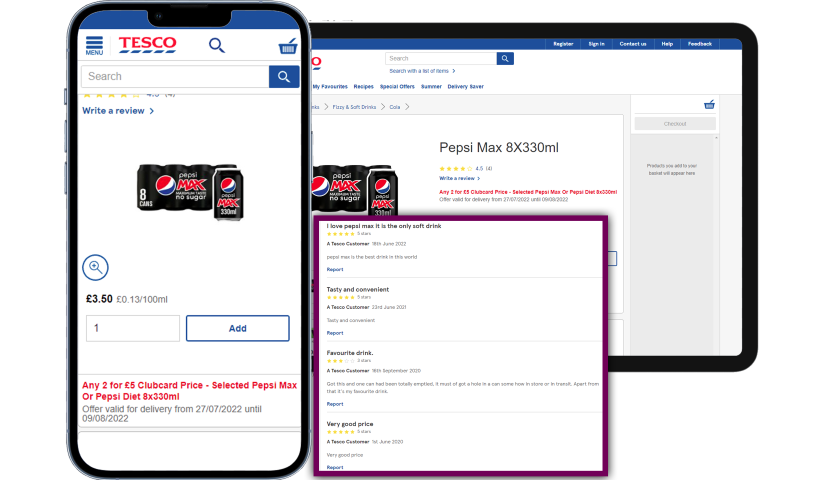Open Help on tablet top bar

667,44
